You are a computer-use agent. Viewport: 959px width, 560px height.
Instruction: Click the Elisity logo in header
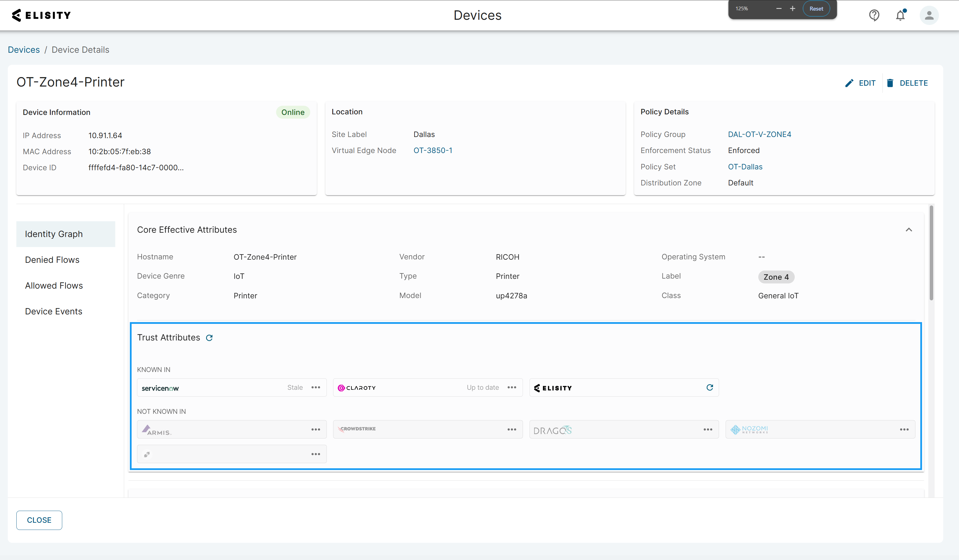click(42, 15)
